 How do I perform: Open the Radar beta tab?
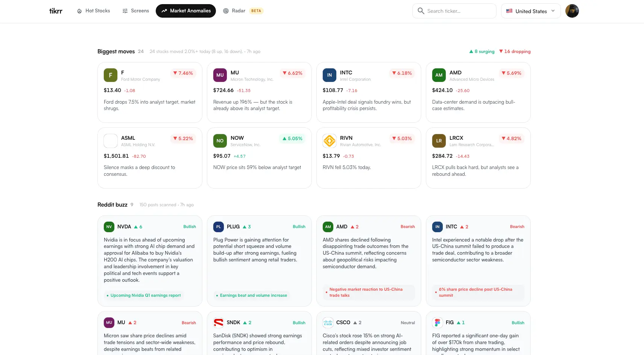[243, 11]
